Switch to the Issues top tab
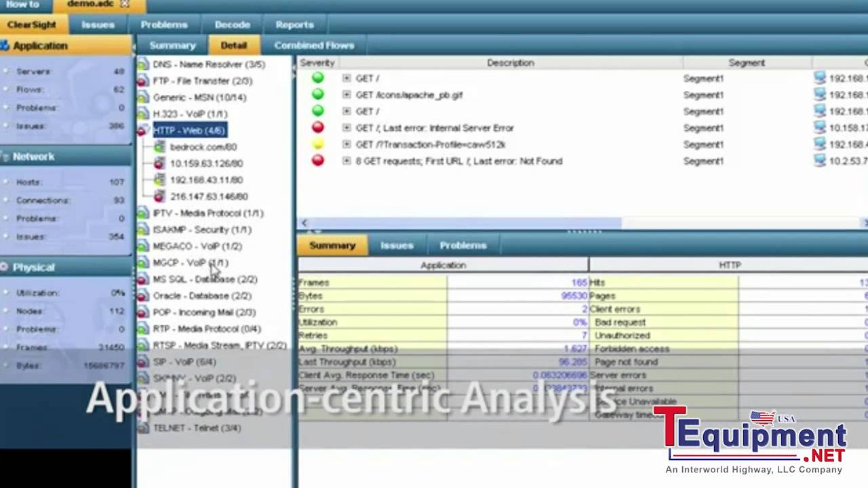 [x=98, y=24]
